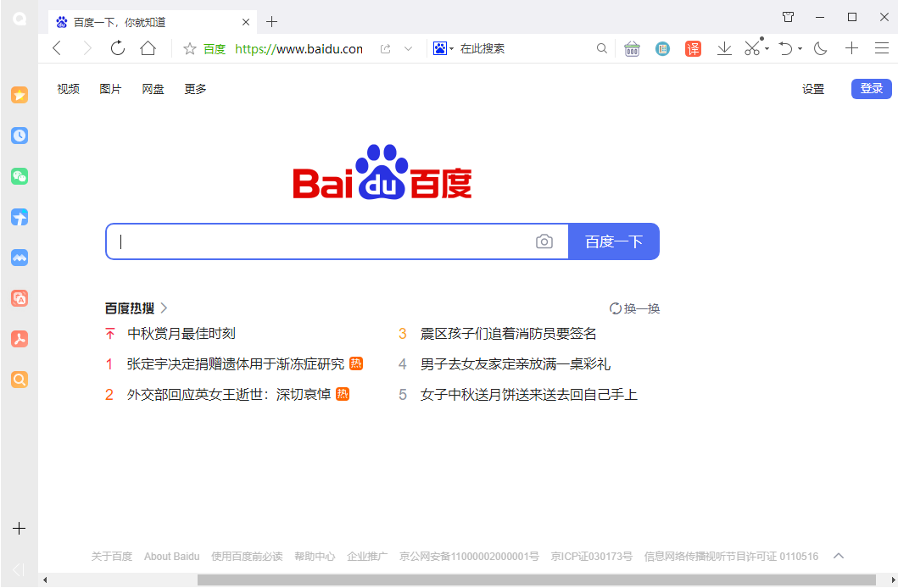Open the downloads icon

point(724,48)
